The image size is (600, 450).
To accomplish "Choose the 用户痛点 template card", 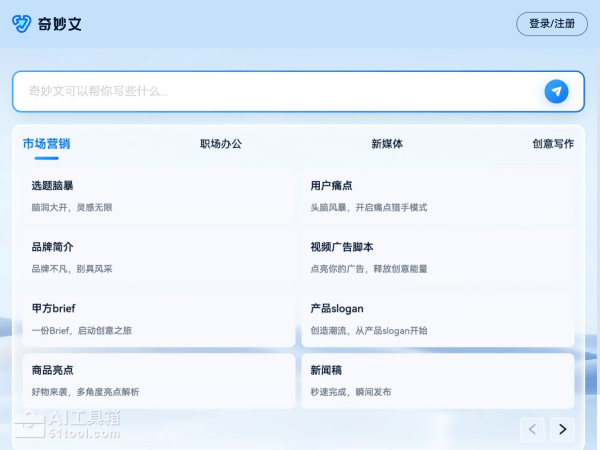I will (438, 196).
